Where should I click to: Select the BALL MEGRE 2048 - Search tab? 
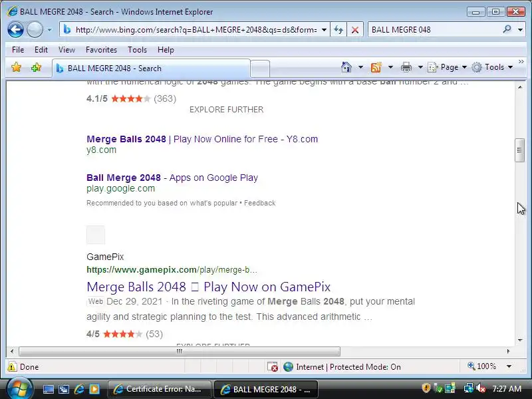(152, 68)
